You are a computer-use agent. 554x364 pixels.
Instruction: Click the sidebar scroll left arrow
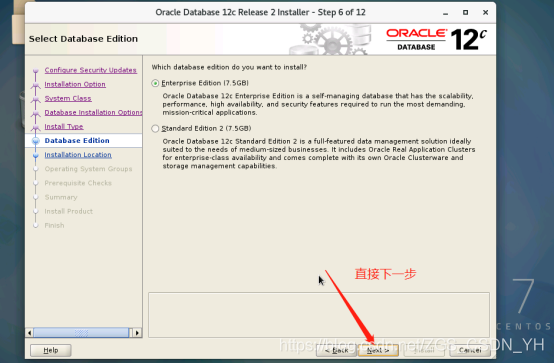pyautogui.click(x=30, y=333)
